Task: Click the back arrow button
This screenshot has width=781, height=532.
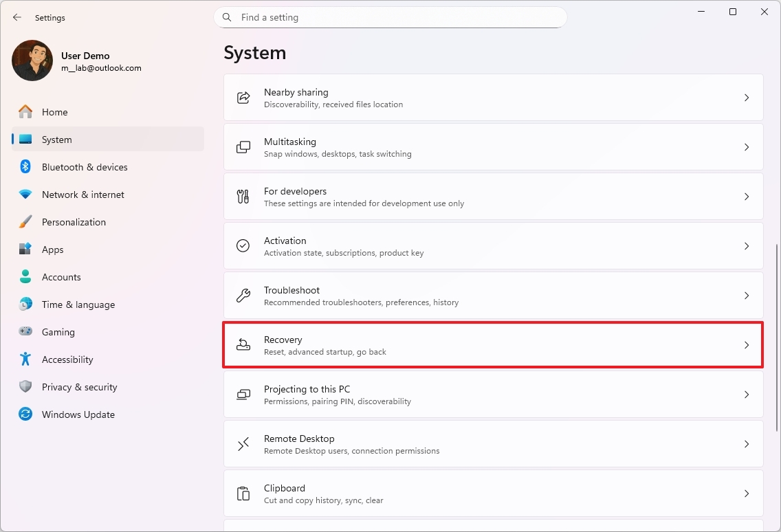Action: 17,18
